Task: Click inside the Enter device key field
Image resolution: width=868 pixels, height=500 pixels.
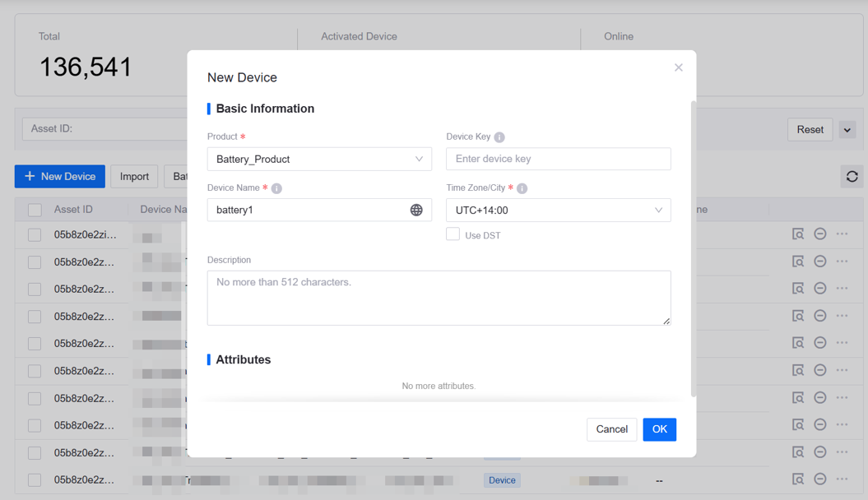Action: pos(558,160)
